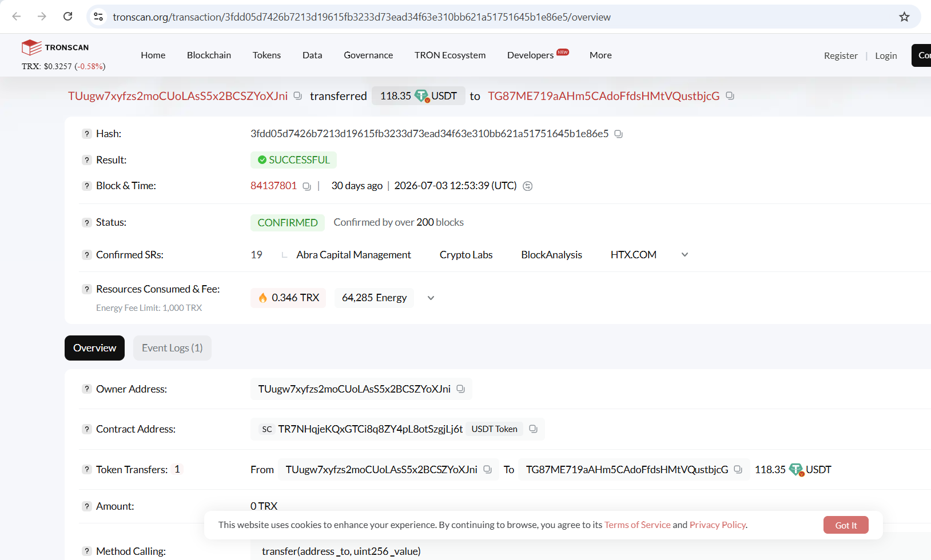Copy the transaction hash with its copy icon
Screen dimensions: 931x560
click(618, 134)
